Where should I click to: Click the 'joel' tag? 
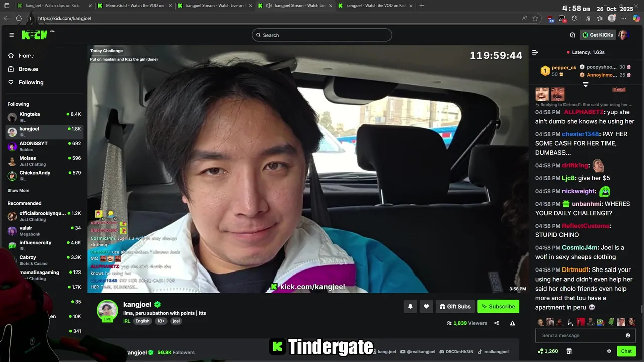pyautogui.click(x=176, y=321)
